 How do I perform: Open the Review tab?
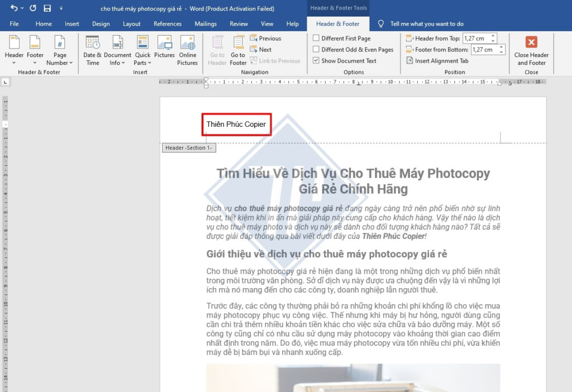[239, 23]
